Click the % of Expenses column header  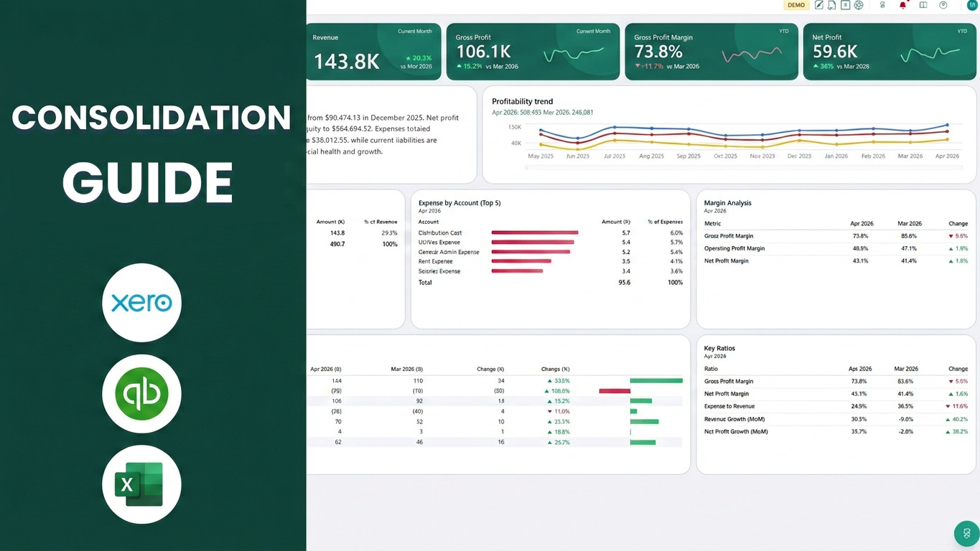[665, 222]
